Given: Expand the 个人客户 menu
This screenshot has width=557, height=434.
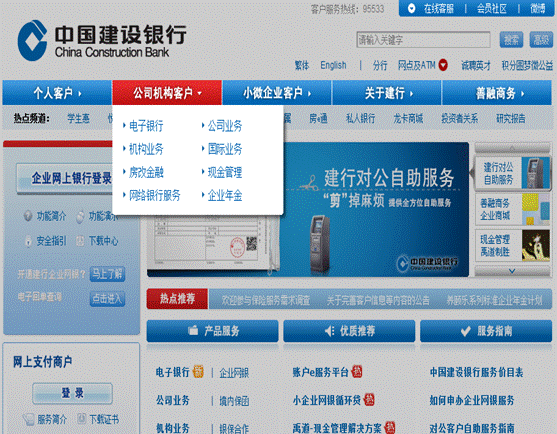Looking at the screenshot, I should (x=57, y=93).
